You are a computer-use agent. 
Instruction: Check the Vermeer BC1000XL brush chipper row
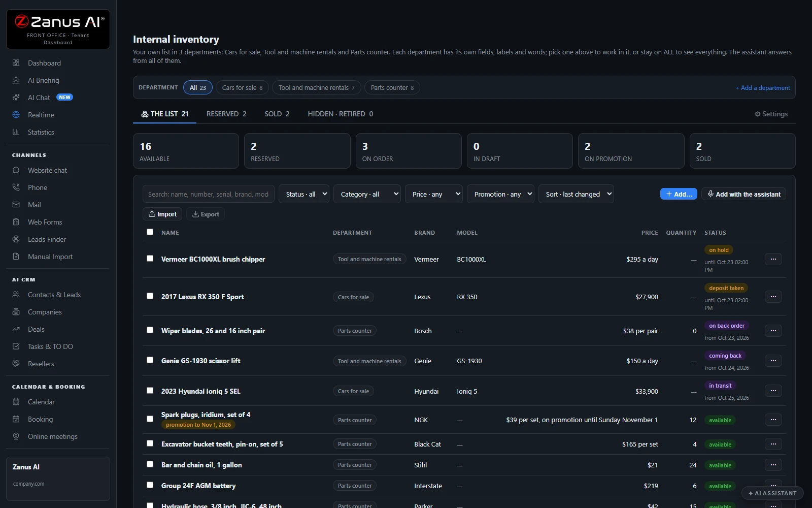click(150, 259)
